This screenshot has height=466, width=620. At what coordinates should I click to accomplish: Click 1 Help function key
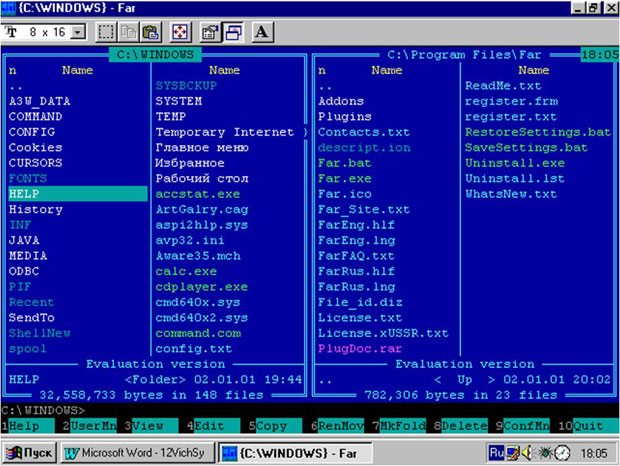[28, 426]
